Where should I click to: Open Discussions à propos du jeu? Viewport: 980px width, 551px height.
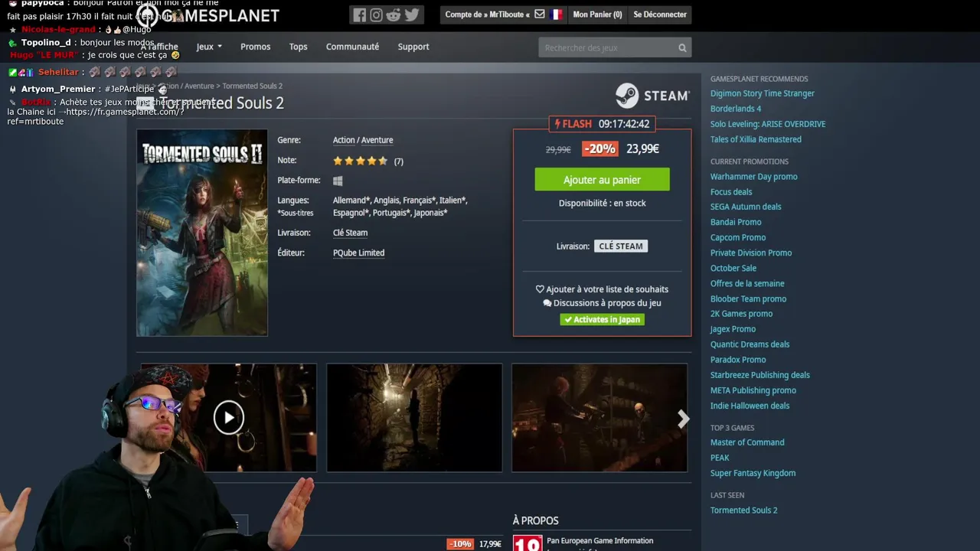[602, 303]
